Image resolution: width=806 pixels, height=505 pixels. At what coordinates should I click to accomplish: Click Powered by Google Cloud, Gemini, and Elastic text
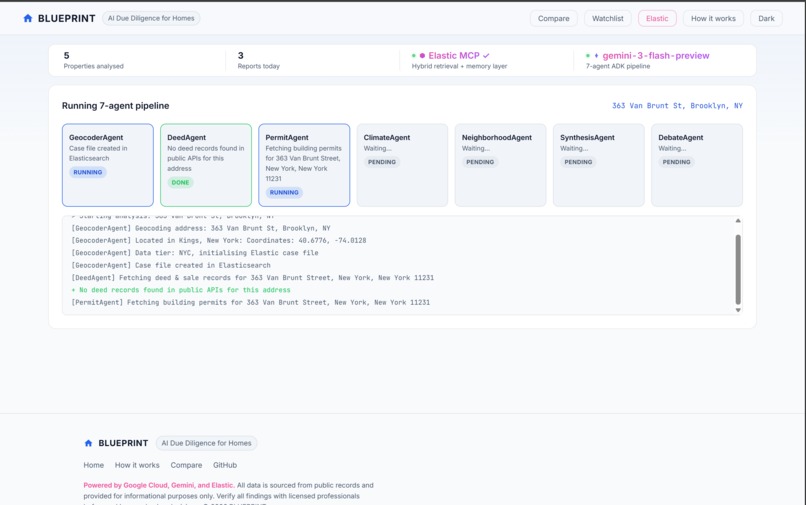pos(159,485)
